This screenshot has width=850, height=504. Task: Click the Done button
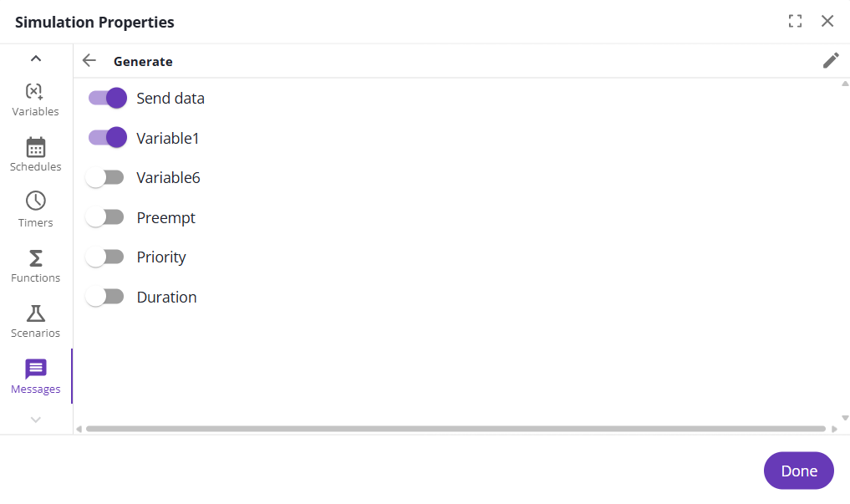[798, 471]
